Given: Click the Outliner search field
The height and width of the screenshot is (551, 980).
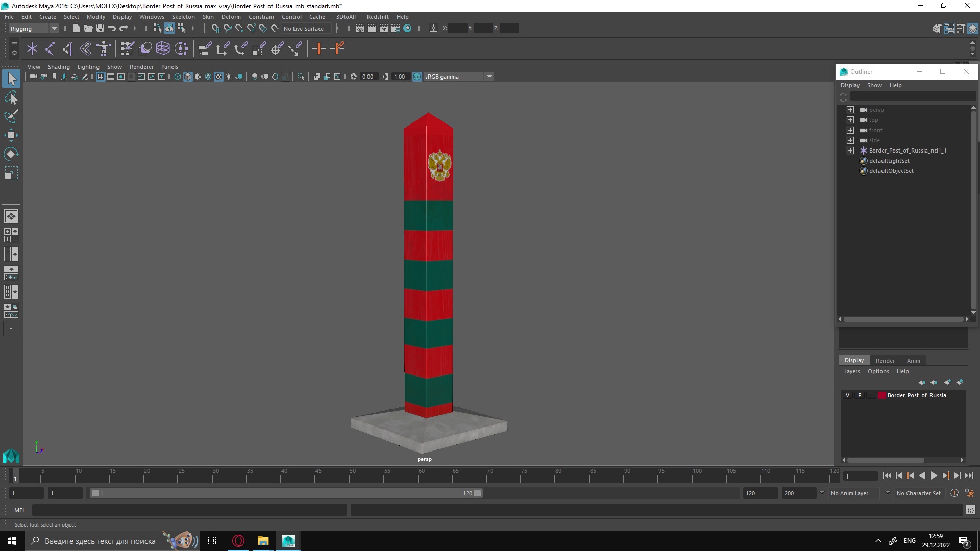Looking at the screenshot, I should (x=913, y=97).
